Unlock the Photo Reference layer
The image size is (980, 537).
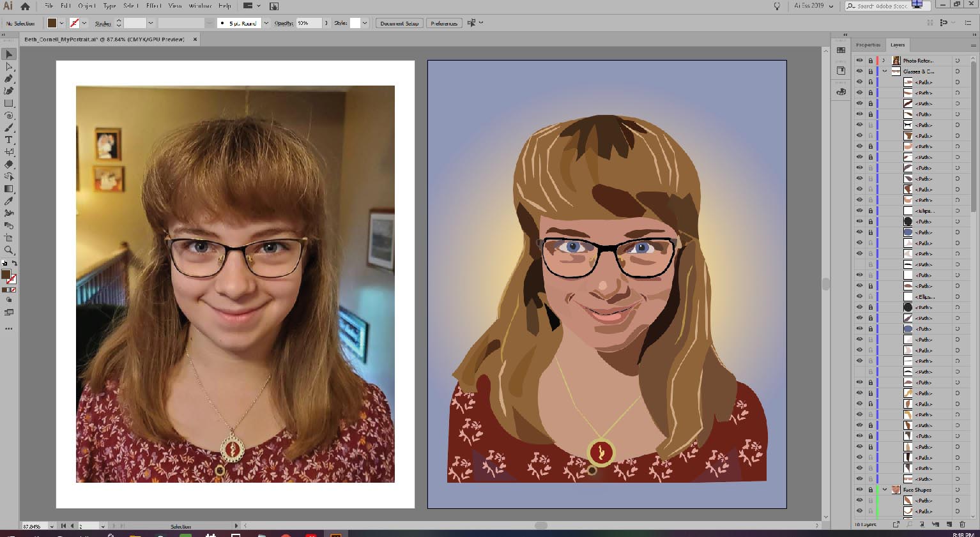870,61
